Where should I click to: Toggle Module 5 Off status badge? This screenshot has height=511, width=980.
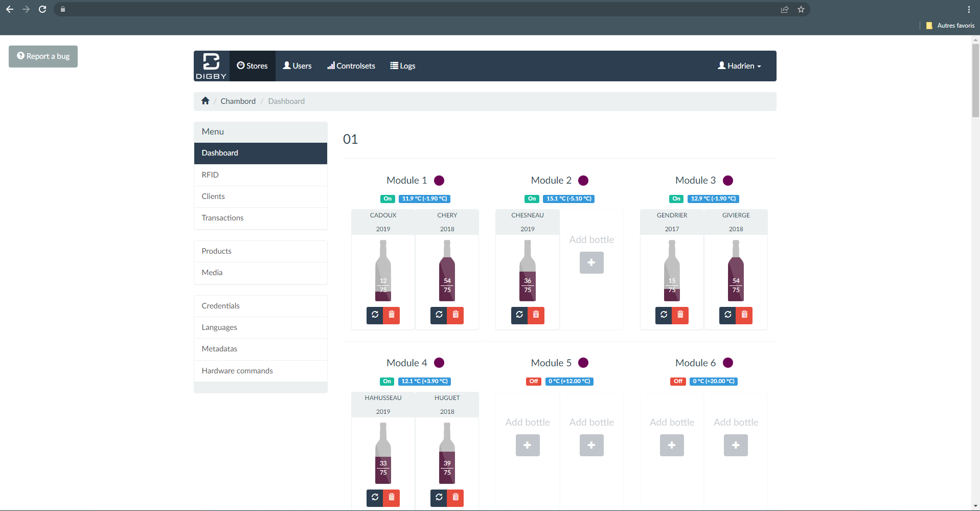[x=534, y=381]
